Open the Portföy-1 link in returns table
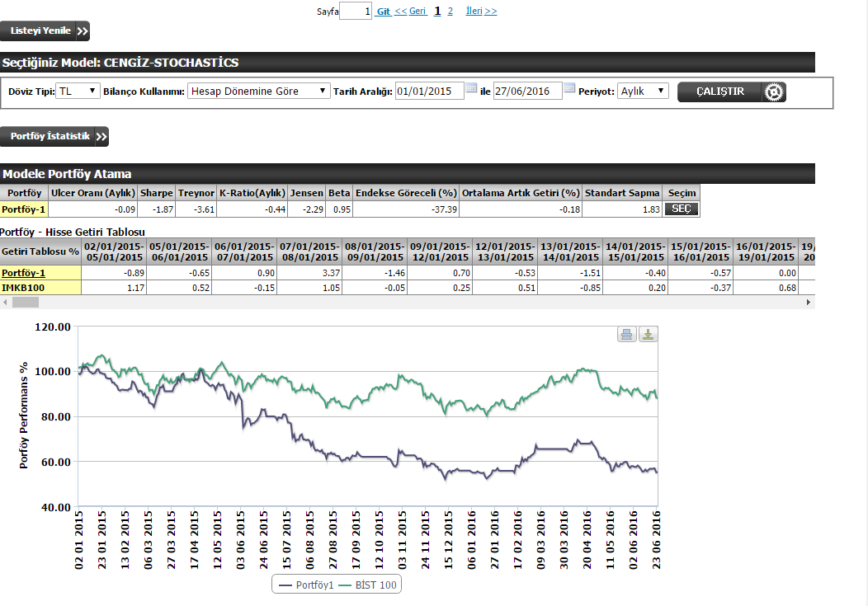The width and height of the screenshot is (868, 606). (x=23, y=273)
